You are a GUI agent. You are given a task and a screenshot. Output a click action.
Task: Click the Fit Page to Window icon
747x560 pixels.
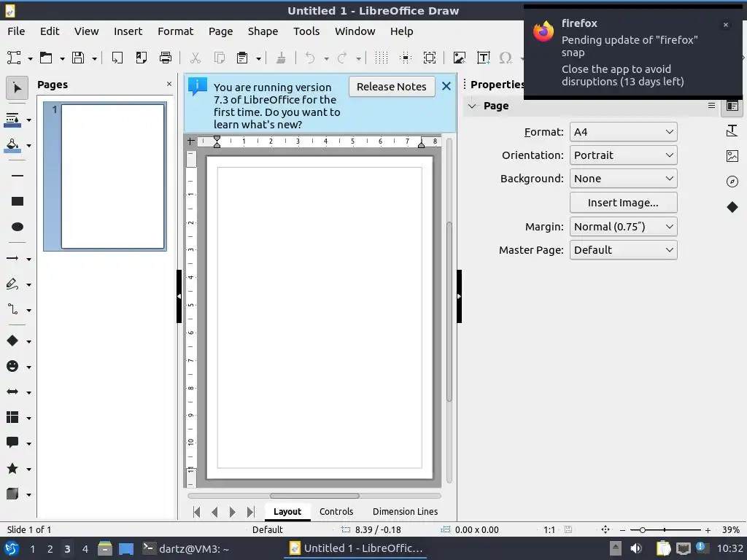tap(605, 529)
